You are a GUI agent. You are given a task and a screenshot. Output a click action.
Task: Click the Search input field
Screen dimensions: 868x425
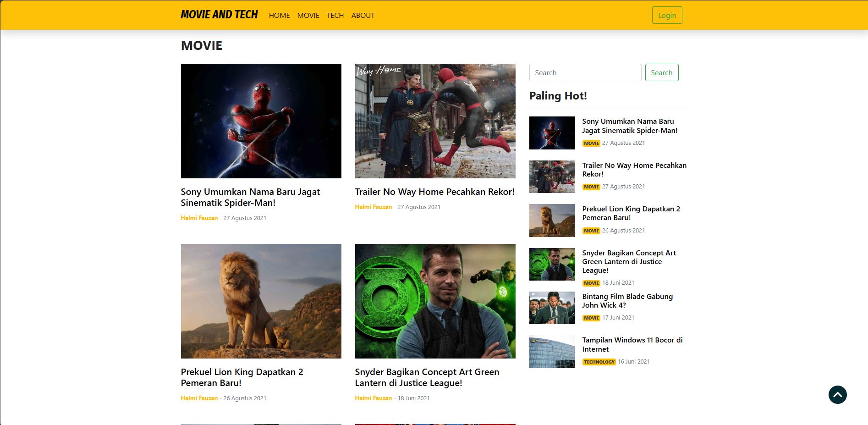[x=585, y=72]
